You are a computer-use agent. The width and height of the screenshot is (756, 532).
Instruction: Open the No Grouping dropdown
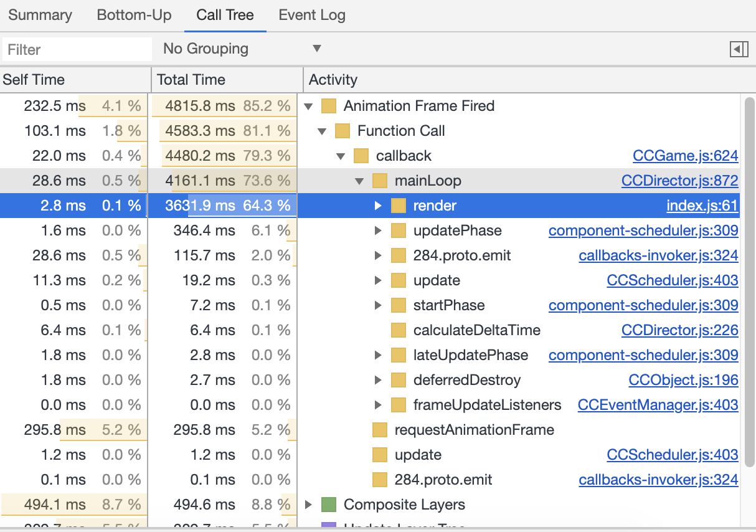[x=242, y=49]
